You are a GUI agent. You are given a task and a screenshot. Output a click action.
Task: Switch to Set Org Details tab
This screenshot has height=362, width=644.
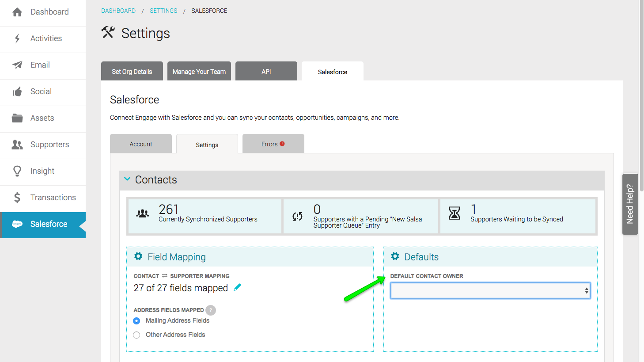[x=132, y=71]
